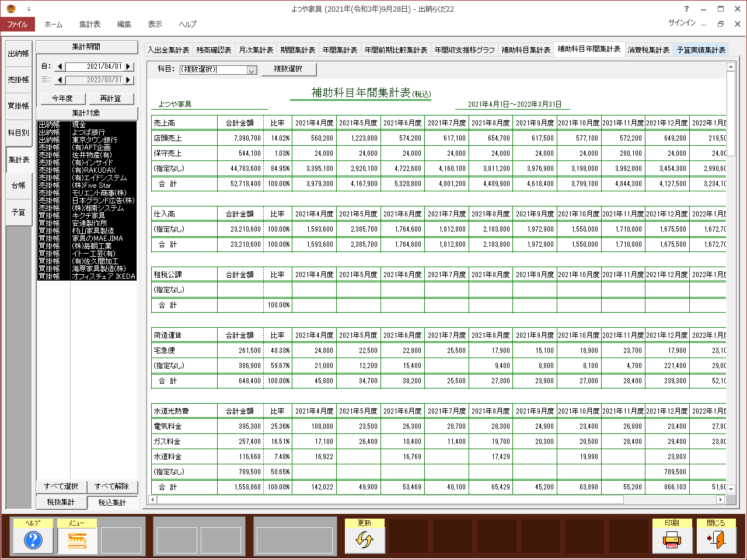Screen dimensions: 747x560
Task: Select 出納帳 side tab
Action: [x=19, y=54]
